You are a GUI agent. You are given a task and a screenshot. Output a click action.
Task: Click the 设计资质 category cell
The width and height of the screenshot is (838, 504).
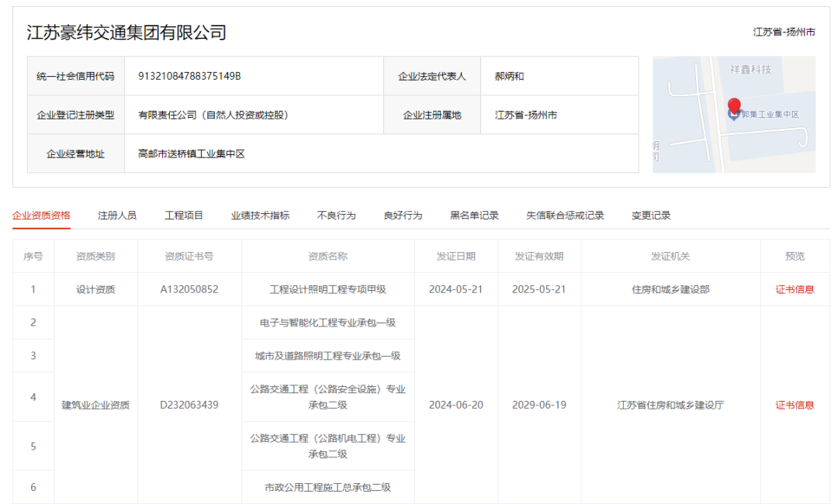[x=95, y=289]
